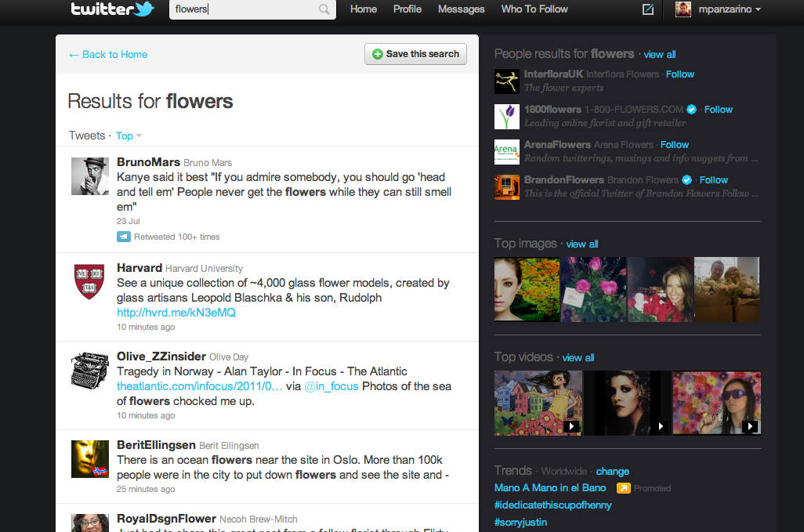View all people results for flowers

659,54
